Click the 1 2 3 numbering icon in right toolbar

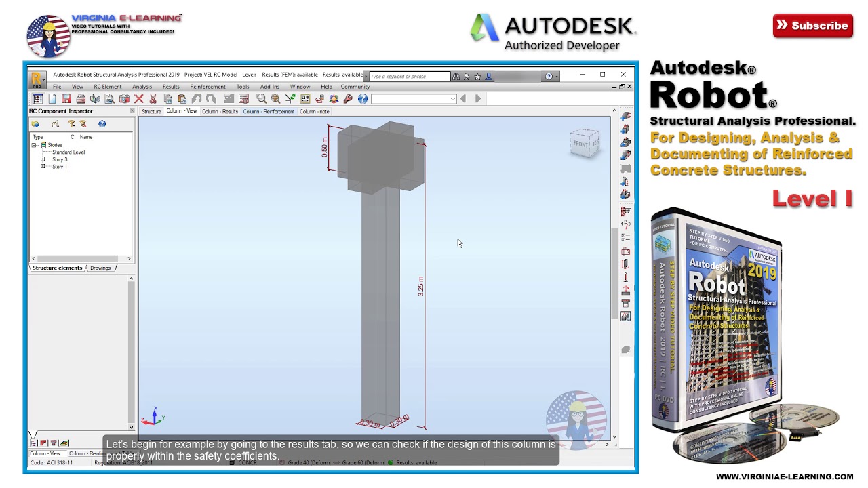pyautogui.click(x=625, y=224)
